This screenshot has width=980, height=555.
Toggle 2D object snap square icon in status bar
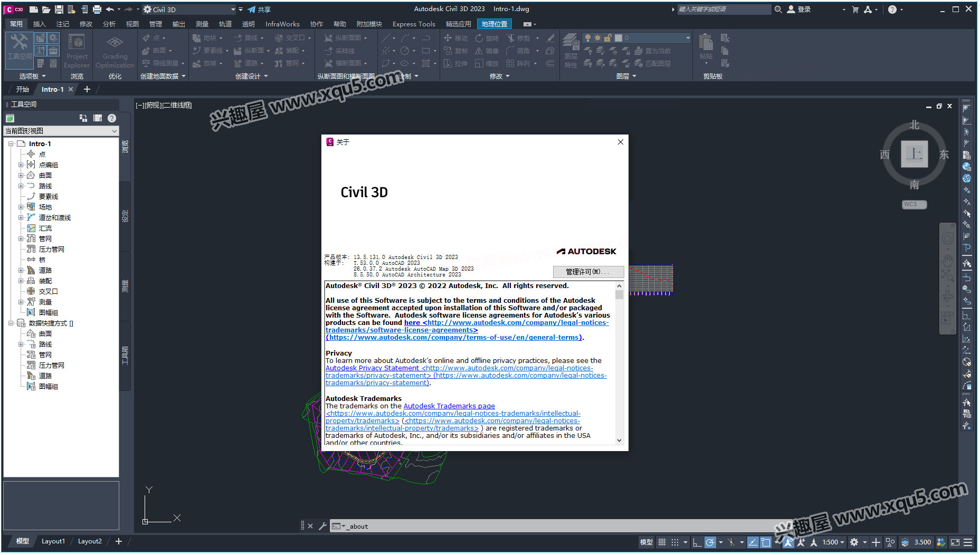(x=766, y=542)
